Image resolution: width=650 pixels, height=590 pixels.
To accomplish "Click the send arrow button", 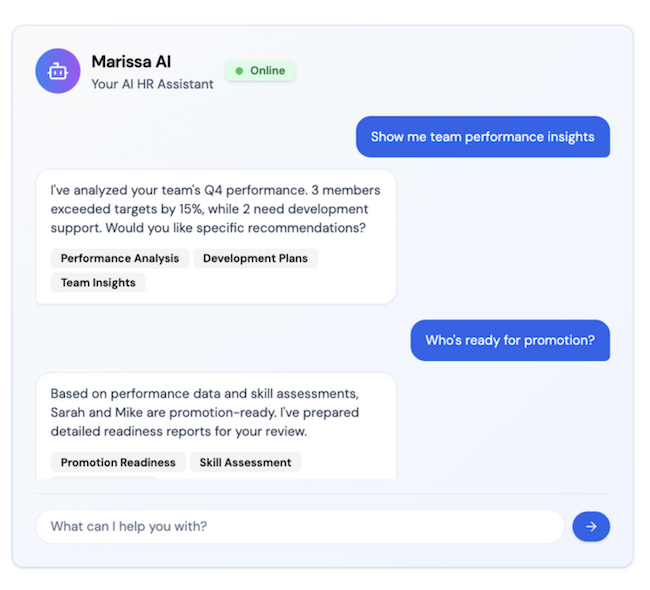I will click(591, 527).
